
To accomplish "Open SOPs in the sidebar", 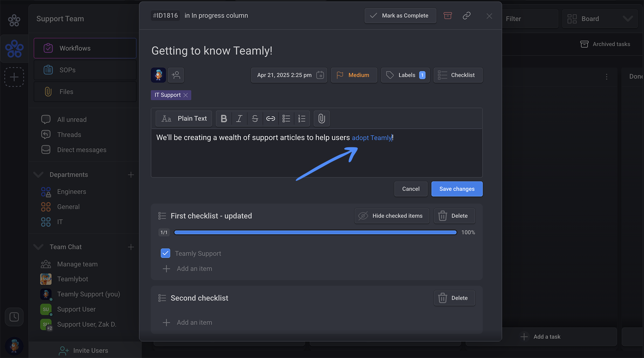I will click(x=85, y=70).
